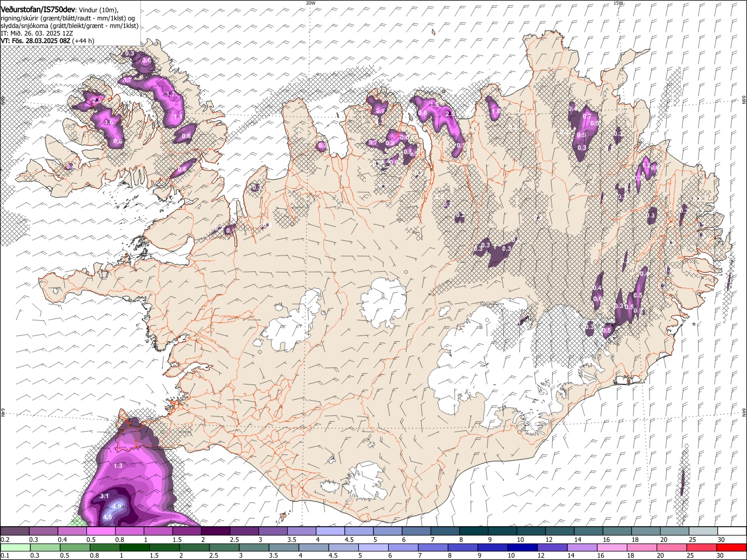Click the 1.1 precipitation value in the Westfjords
Screen dimensions: 747x560
coord(178,117)
